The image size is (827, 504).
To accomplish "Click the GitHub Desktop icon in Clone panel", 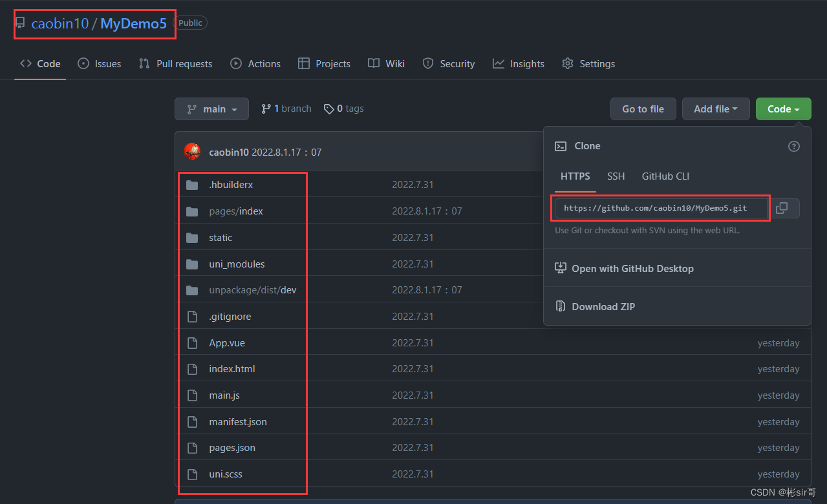I will tap(560, 268).
